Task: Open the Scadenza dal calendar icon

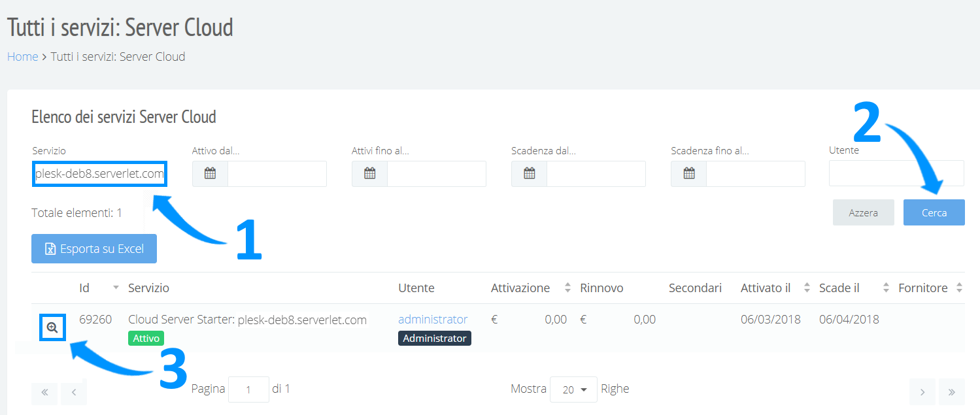Action: 529,174
